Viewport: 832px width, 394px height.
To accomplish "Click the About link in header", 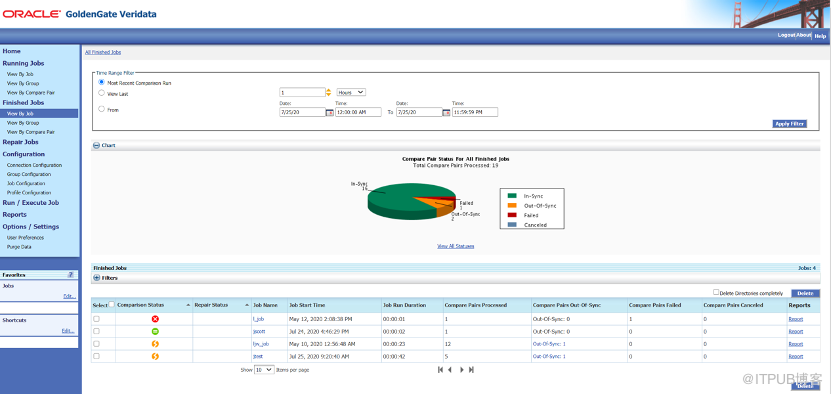I will (803, 35).
